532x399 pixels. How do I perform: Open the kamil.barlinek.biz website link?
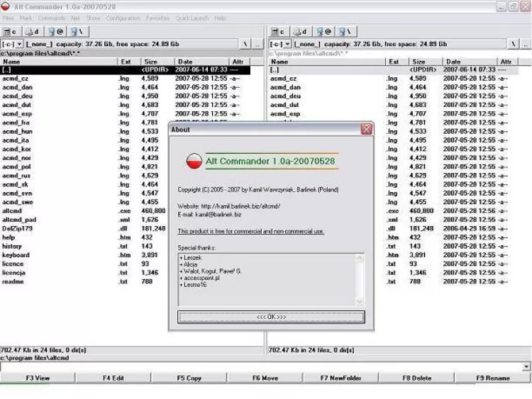click(x=240, y=206)
